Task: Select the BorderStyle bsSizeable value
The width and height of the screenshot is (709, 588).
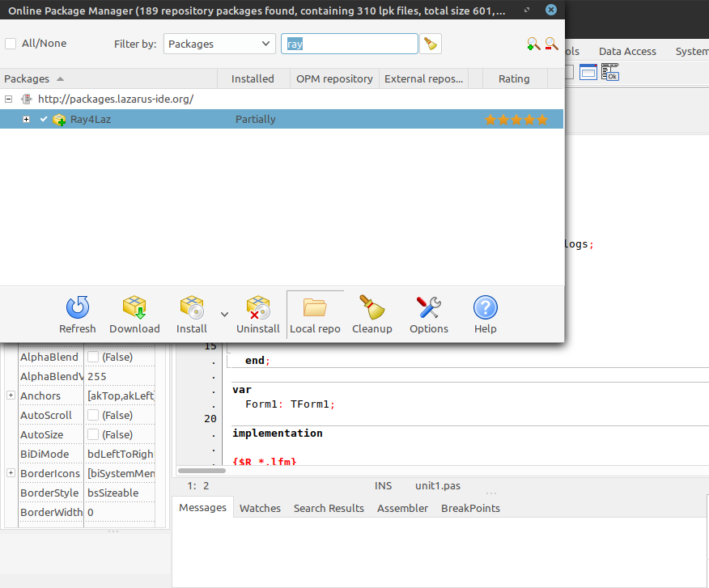Action: [x=120, y=493]
